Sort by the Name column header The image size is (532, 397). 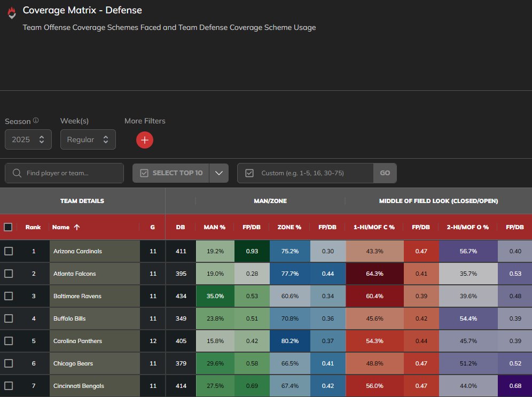tap(61, 227)
